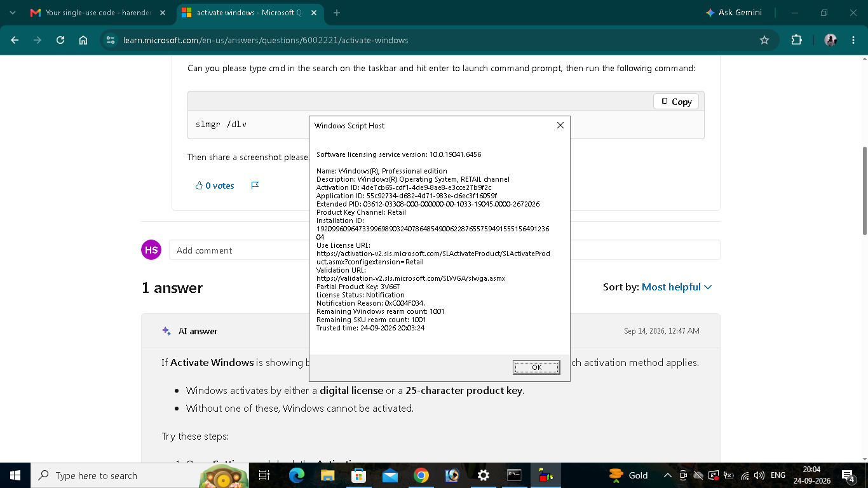Open a new browser tab
The width and height of the screenshot is (868, 488).
[x=337, y=13]
